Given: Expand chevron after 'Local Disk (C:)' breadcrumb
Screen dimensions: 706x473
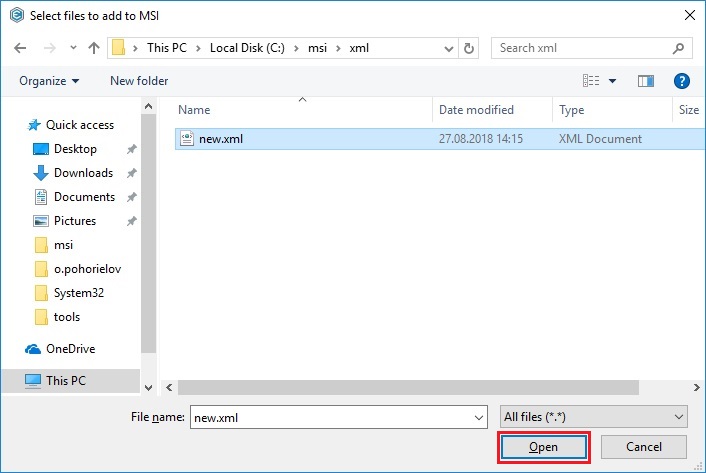Looking at the screenshot, I should 296,48.
